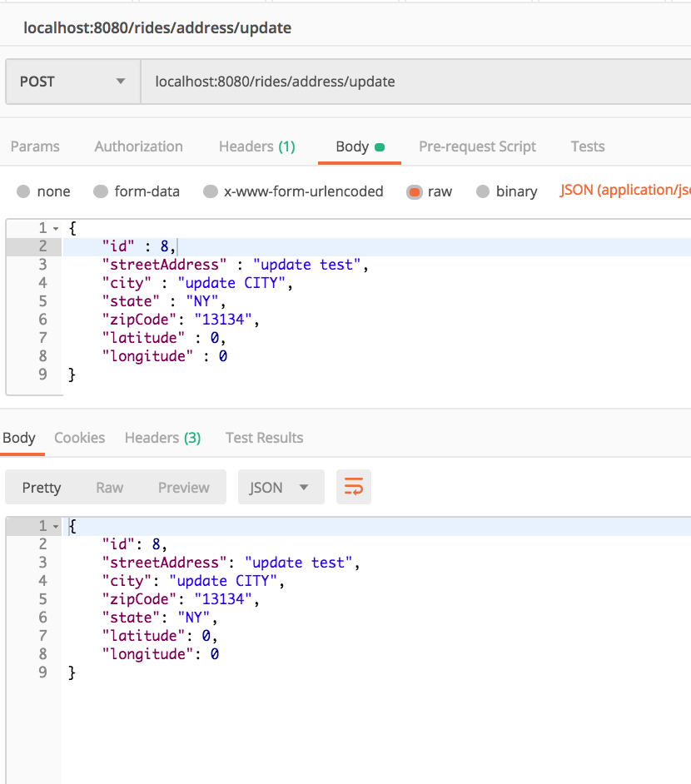Open the Authorization tab

pyautogui.click(x=138, y=146)
